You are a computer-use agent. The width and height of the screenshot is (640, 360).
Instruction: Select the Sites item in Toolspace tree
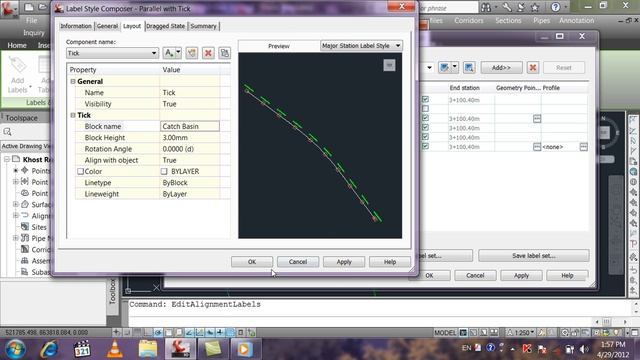(x=39, y=227)
